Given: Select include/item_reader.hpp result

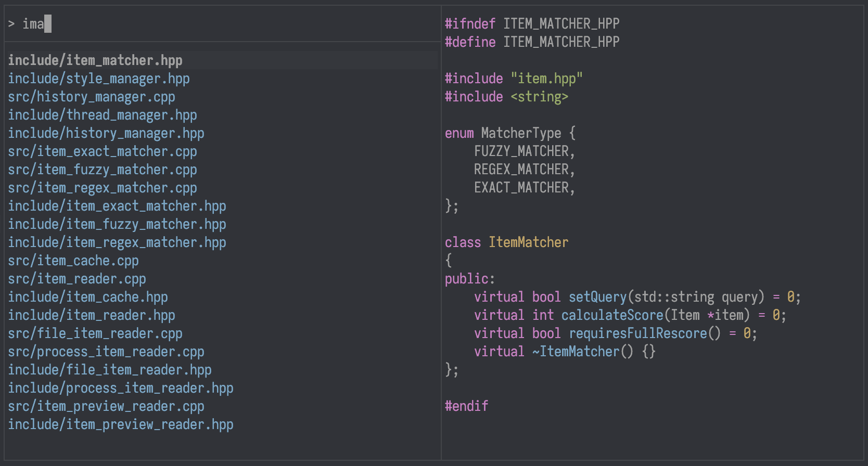Looking at the screenshot, I should pyautogui.click(x=92, y=315).
